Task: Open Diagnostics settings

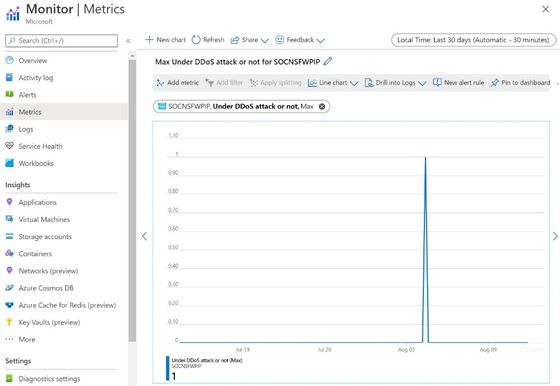Action: [49, 379]
